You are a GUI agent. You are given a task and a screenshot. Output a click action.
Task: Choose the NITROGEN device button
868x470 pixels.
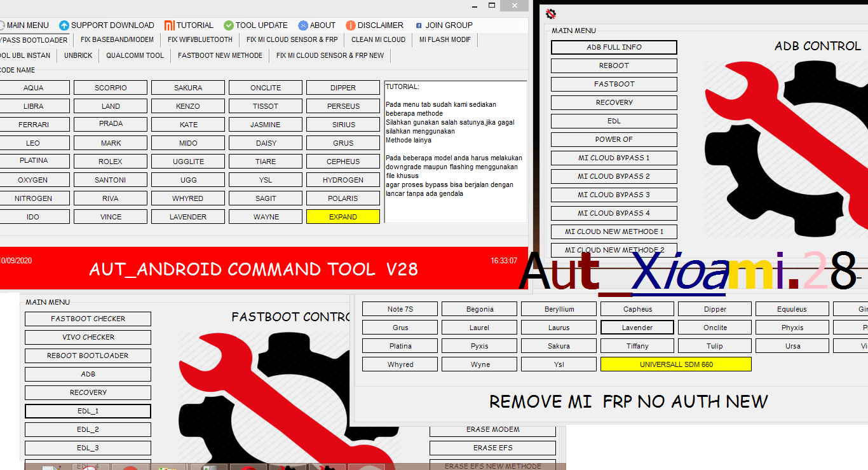click(x=33, y=198)
